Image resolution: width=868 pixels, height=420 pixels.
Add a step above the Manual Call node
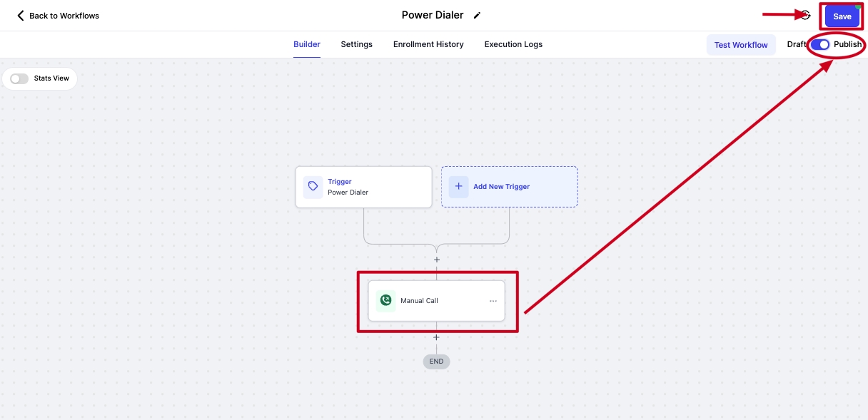coord(437,260)
